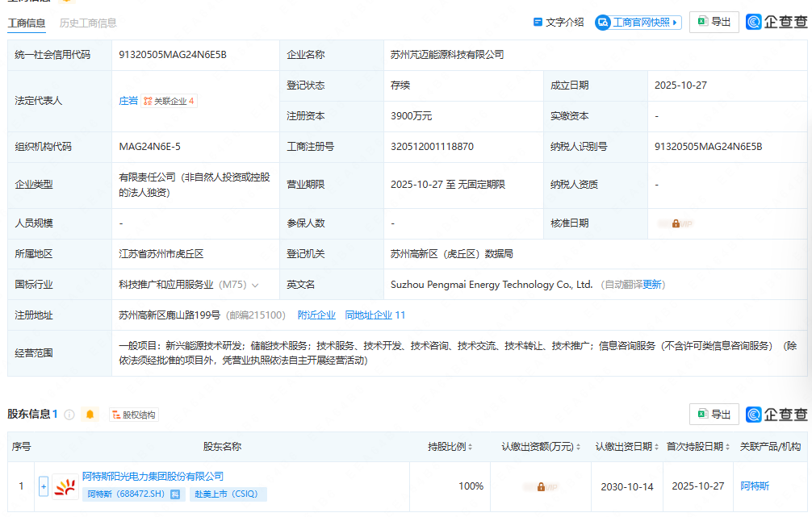Viewport: 812px width, 517px height.
Task: Click the 阿特斯 company logo thumbnail
Action: click(x=65, y=486)
